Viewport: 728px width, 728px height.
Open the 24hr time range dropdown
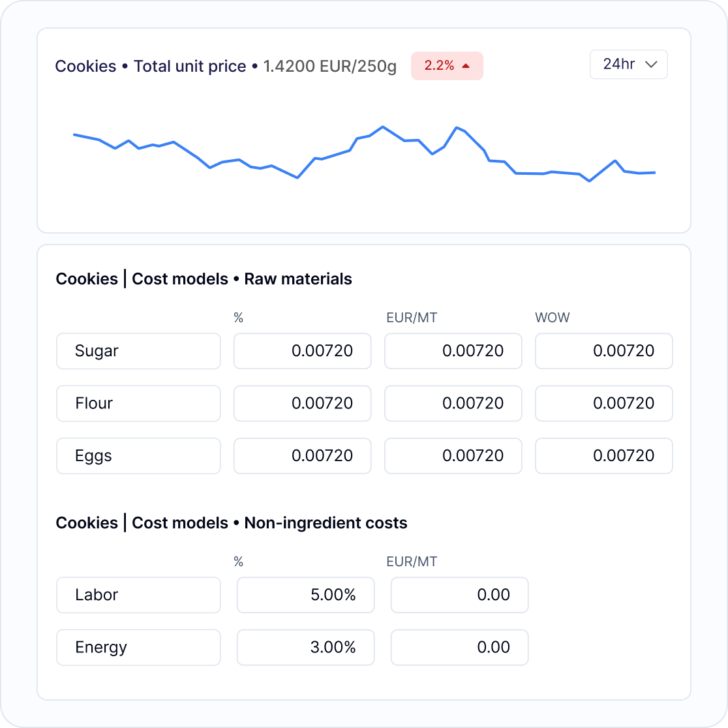[628, 65]
